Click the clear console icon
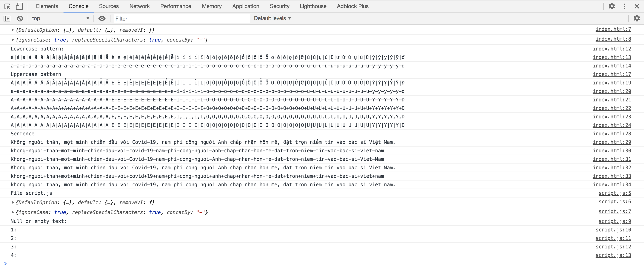The image size is (644, 273). tap(19, 18)
